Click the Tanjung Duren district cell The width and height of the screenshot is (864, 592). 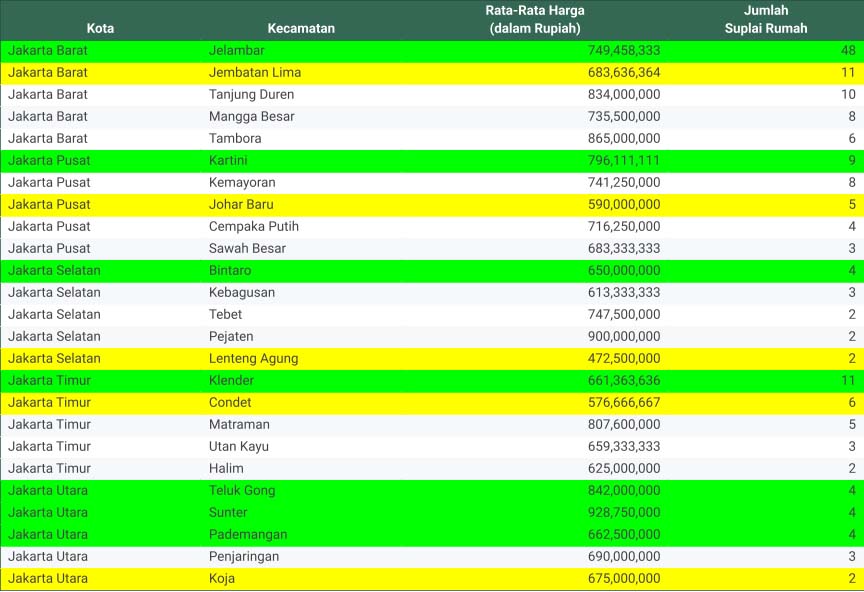252,94
